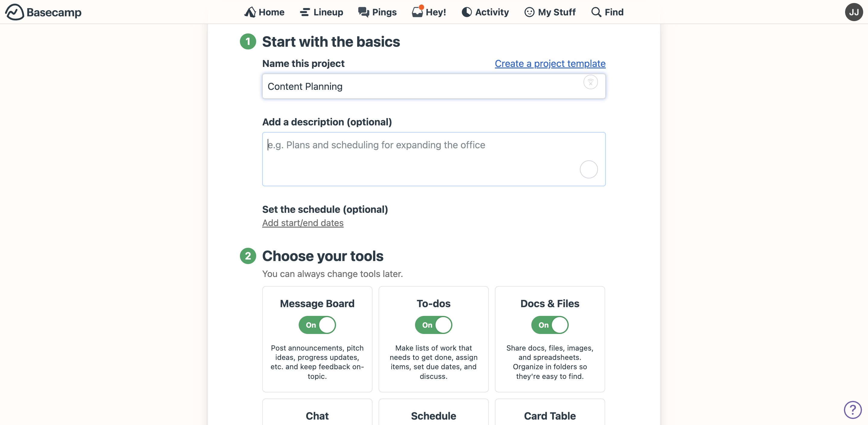Click the icon inside project name field
This screenshot has height=425, width=868.
click(590, 82)
